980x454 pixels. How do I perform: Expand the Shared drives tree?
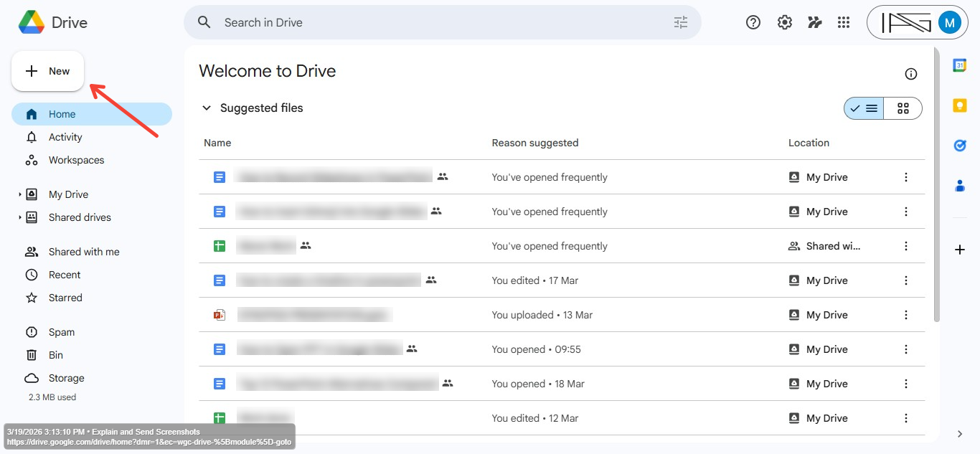click(x=19, y=217)
